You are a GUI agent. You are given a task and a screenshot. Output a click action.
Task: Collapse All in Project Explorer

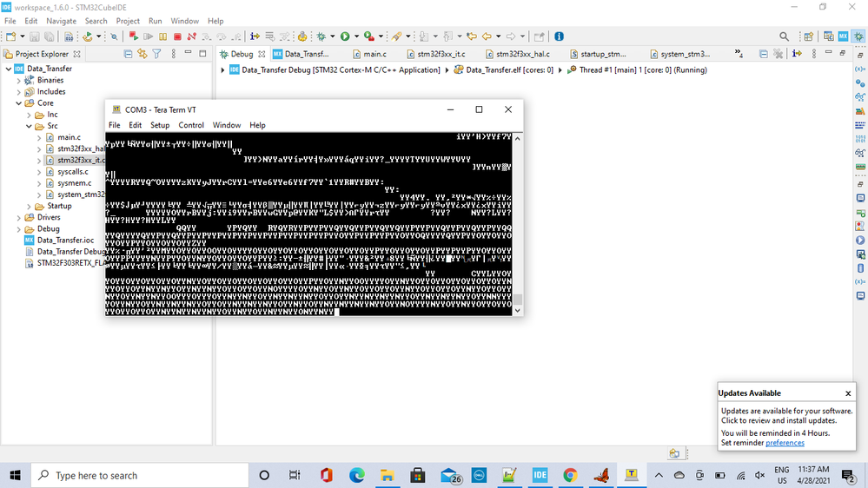tap(128, 54)
